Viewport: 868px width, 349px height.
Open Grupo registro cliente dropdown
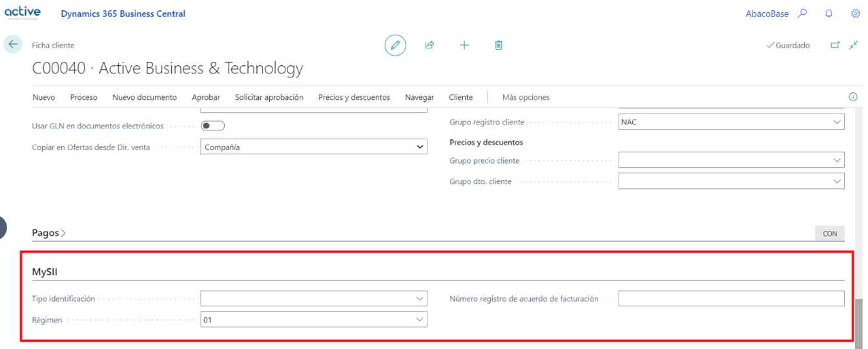(x=731, y=122)
